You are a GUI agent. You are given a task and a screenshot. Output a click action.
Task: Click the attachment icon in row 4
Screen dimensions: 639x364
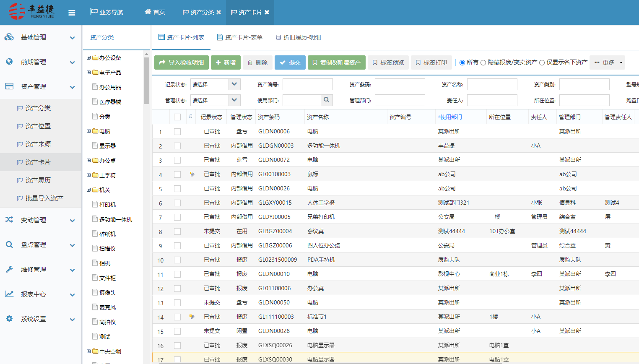point(192,174)
